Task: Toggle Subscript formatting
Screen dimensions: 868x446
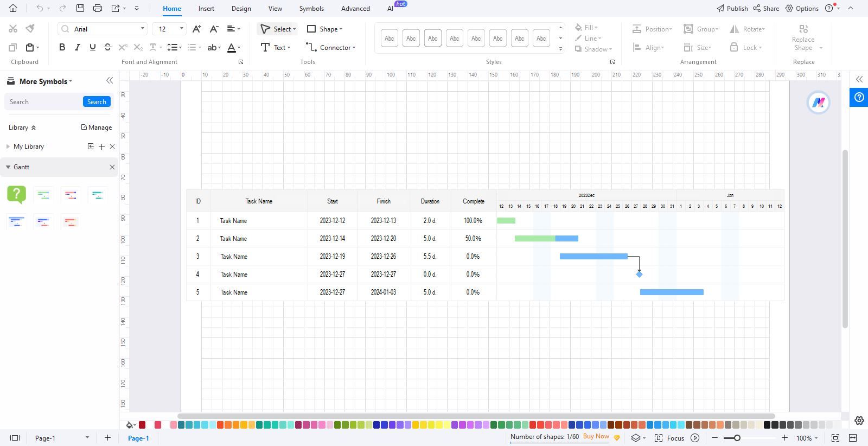Action: [x=138, y=47]
